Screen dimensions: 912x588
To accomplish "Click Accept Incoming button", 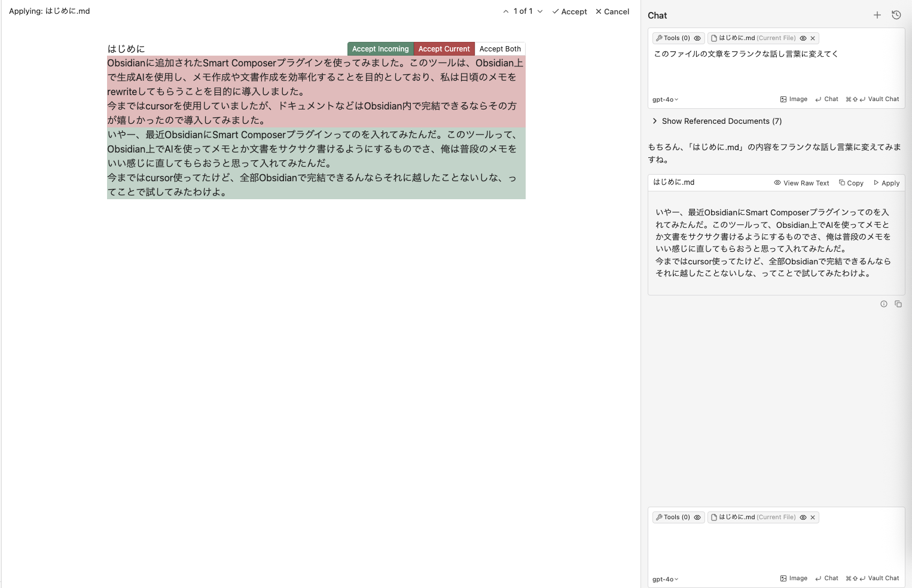I will point(380,49).
